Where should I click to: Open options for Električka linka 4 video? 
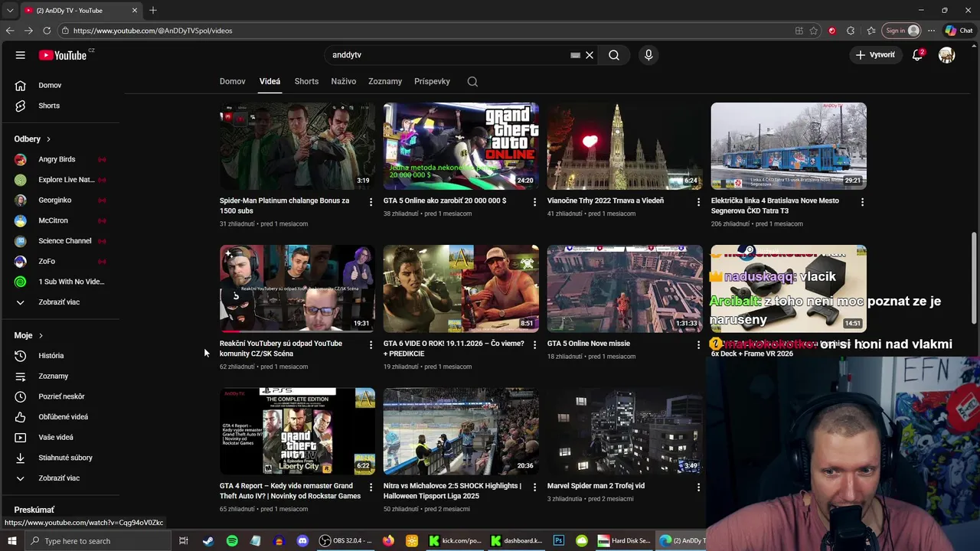pos(862,202)
